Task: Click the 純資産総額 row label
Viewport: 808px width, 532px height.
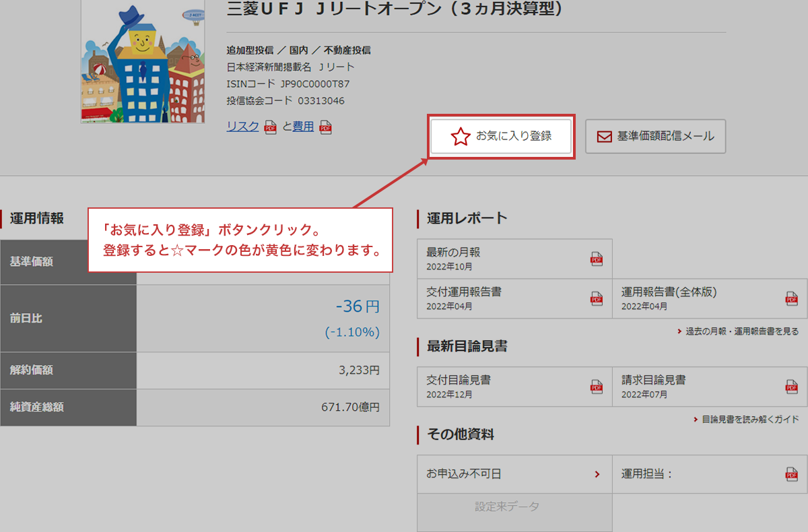Action: [37, 407]
